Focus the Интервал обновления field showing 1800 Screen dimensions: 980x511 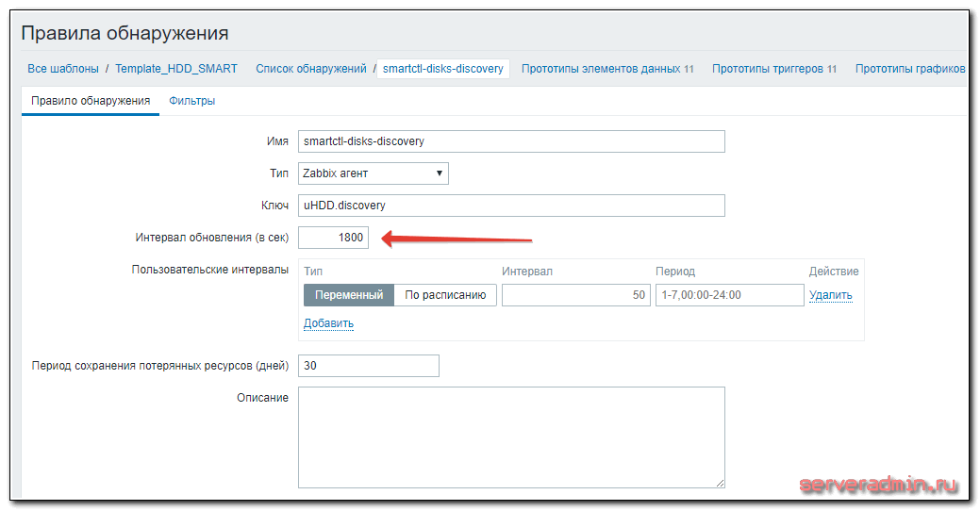(333, 238)
